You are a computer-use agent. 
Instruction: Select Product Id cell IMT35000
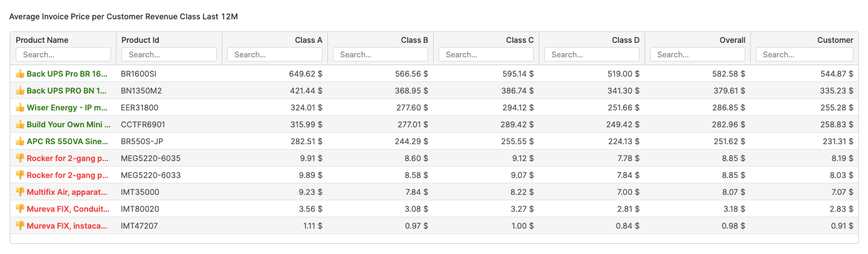tap(140, 192)
